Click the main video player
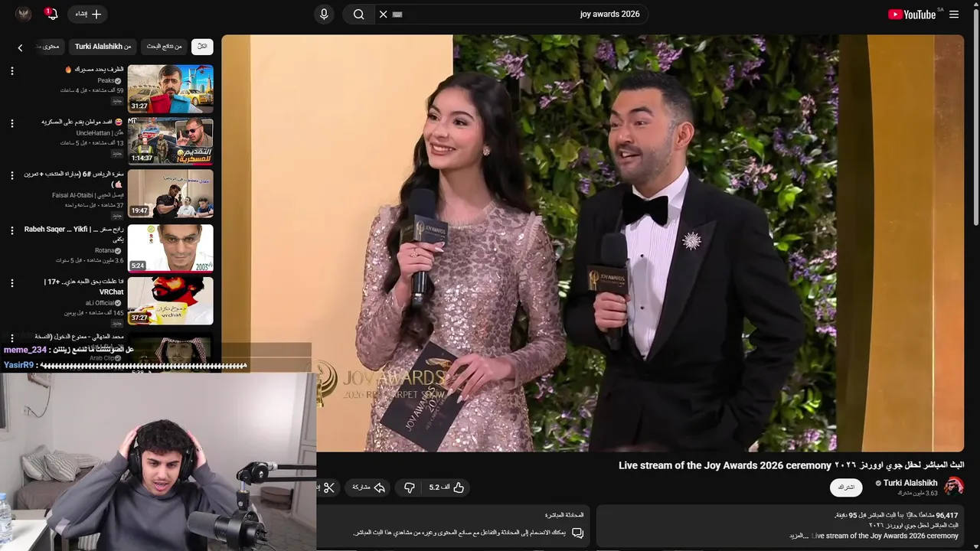Image resolution: width=980 pixels, height=551 pixels. pos(593,243)
